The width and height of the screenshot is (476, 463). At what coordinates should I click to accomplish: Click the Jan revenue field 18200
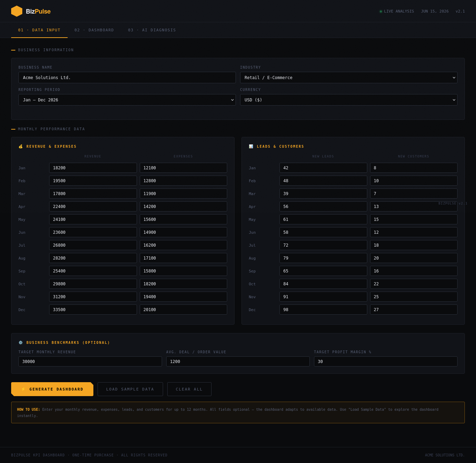pyautogui.click(x=93, y=168)
